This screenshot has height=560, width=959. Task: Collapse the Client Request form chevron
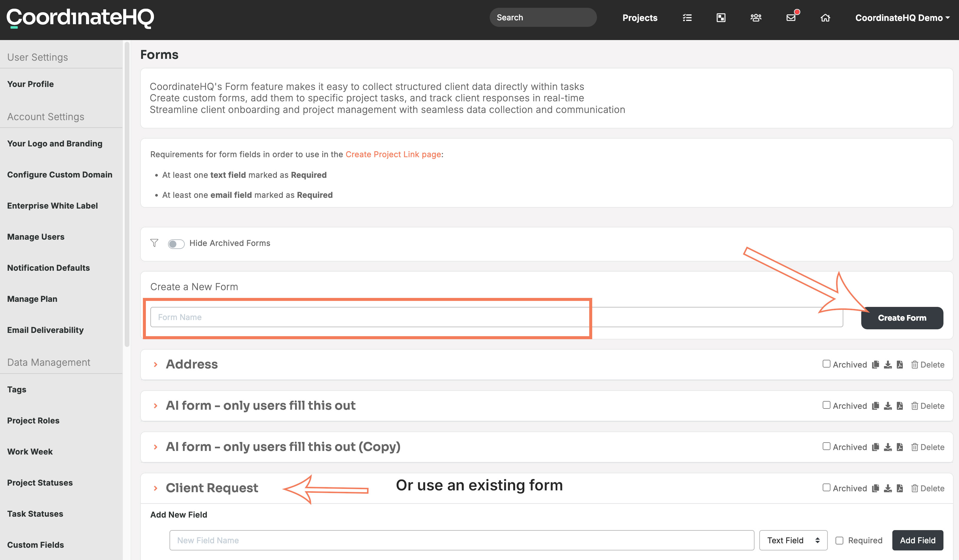(155, 488)
